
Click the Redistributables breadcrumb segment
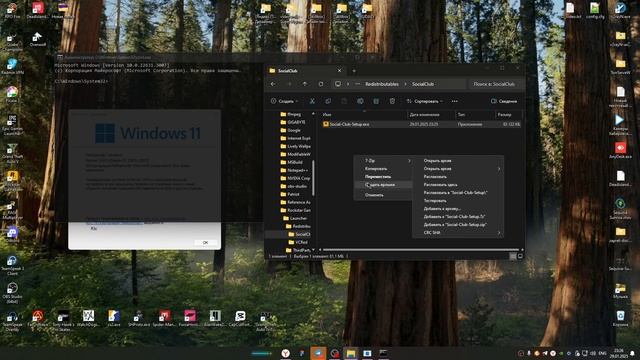(x=382, y=84)
